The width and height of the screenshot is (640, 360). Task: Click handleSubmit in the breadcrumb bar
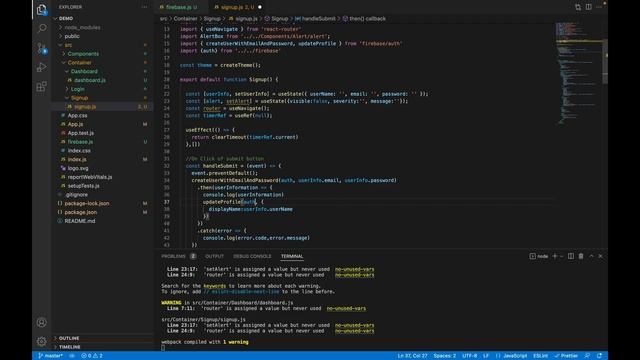pos(315,19)
